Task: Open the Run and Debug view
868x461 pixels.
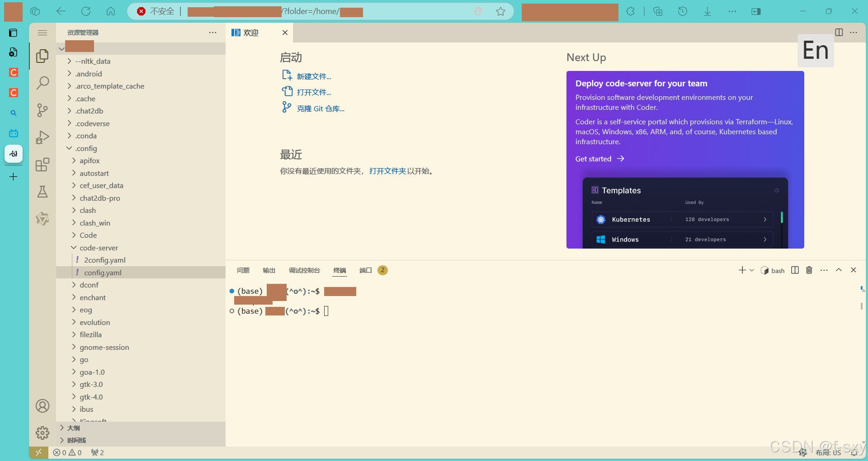Action: coord(42,137)
